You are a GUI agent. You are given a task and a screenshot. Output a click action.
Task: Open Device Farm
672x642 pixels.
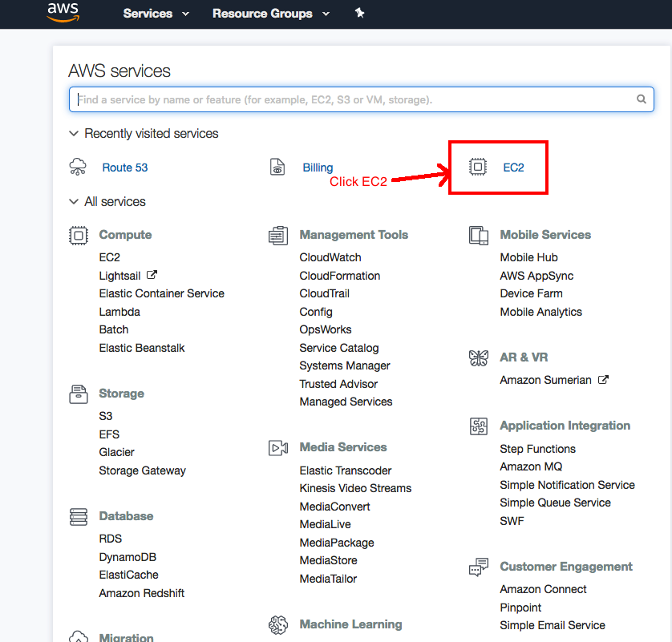point(531,293)
